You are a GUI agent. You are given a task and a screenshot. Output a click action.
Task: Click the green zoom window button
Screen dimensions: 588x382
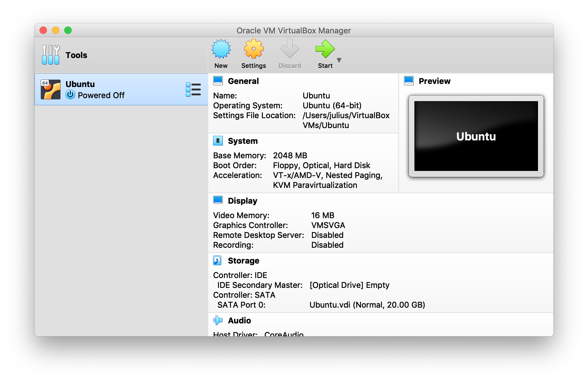(68, 30)
